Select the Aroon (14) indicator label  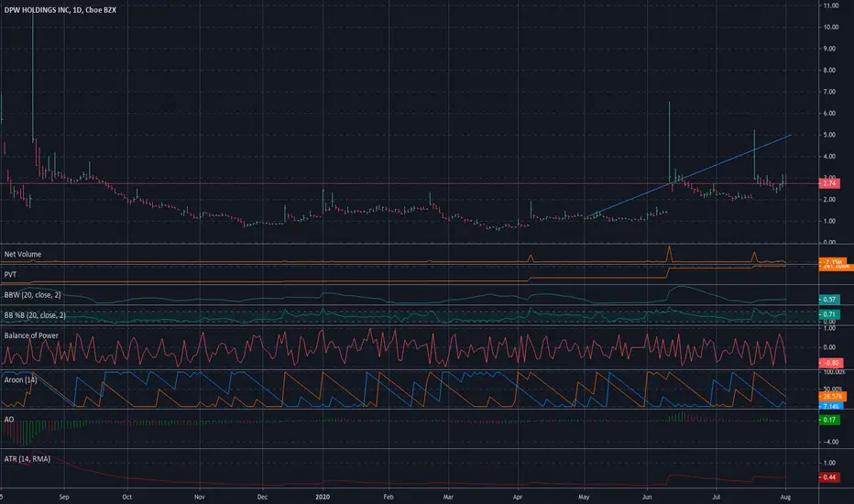(20, 379)
